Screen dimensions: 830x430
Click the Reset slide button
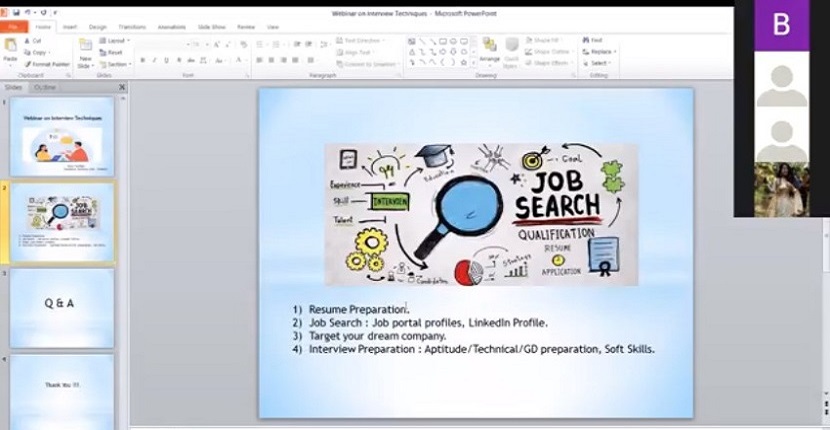coord(111,52)
